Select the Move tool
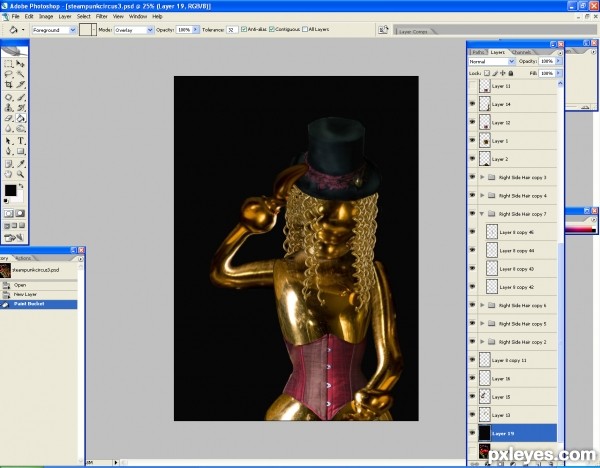This screenshot has width=600, height=468. [20, 64]
